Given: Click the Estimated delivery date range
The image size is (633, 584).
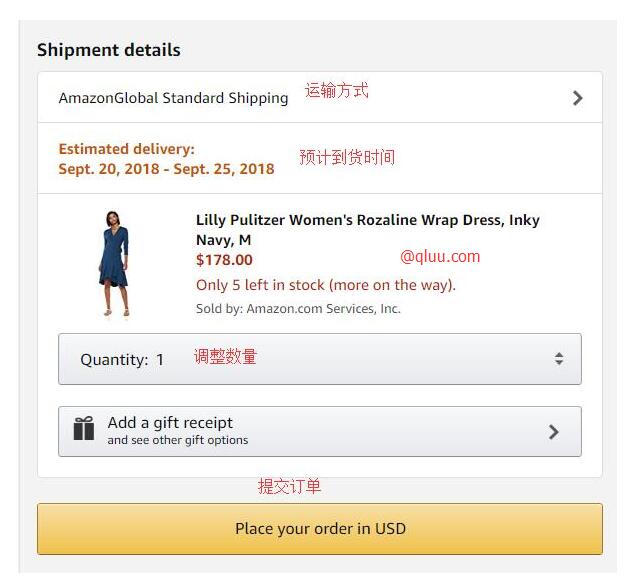Looking at the screenshot, I should click(x=166, y=169).
